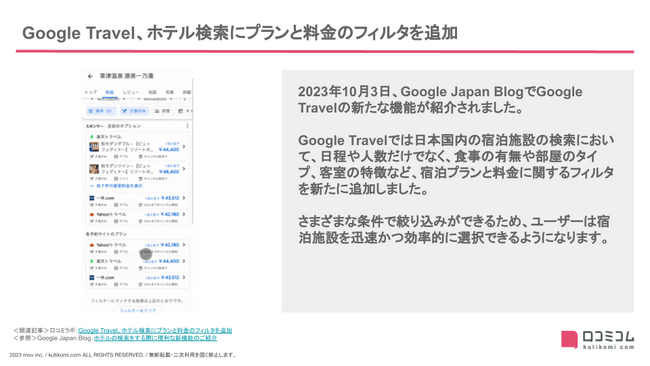The height and width of the screenshot is (366, 650).
Task: Expand 他7件の客室料金を表示
Action: coord(116,186)
